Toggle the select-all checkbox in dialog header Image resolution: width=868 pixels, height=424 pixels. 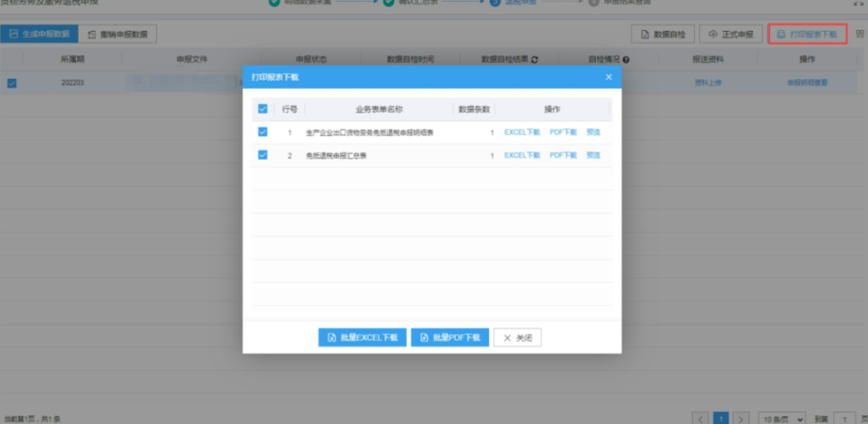tap(263, 109)
